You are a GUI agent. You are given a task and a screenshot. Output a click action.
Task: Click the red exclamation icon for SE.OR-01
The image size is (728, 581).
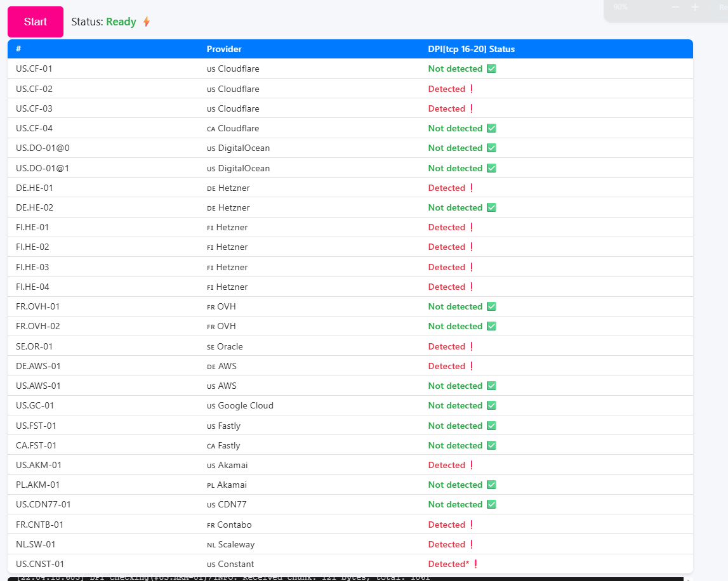472,347
